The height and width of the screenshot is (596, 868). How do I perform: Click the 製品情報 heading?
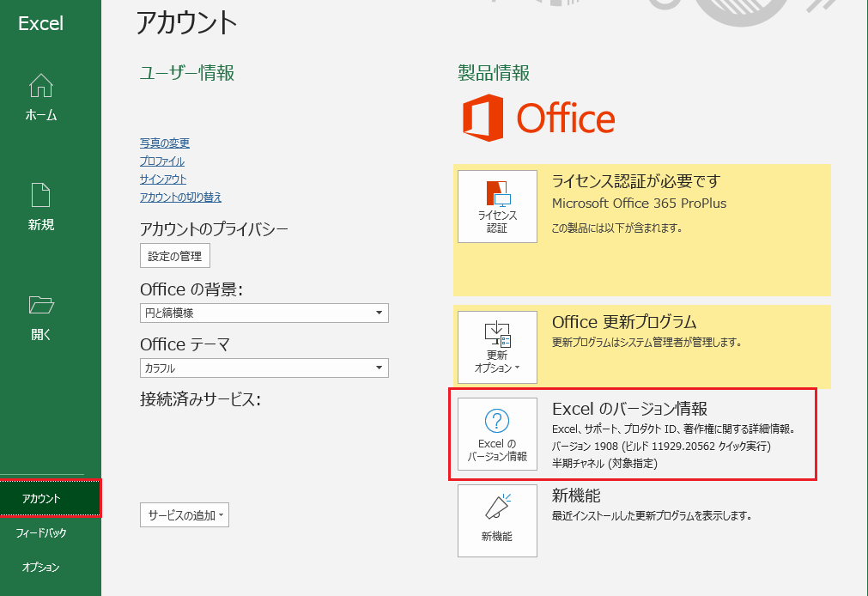coord(494,72)
